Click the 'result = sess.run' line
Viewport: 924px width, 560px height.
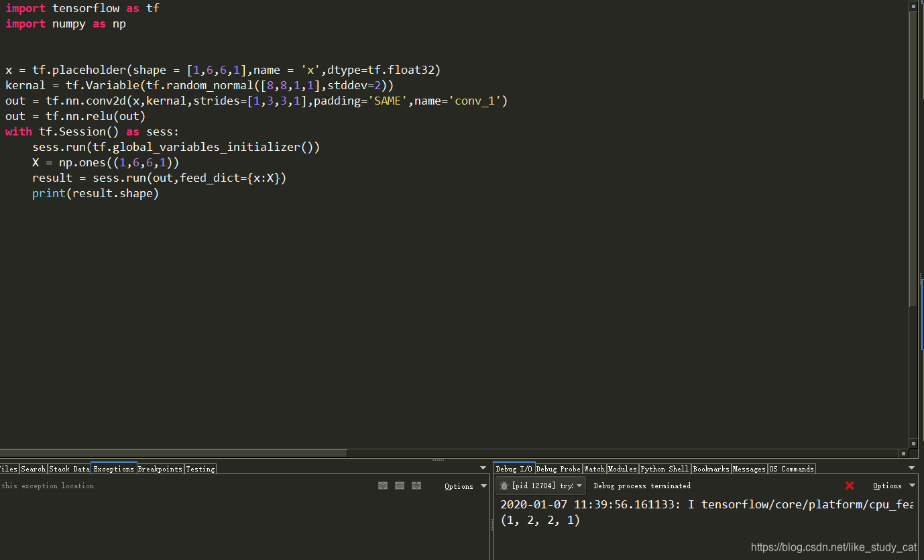pos(160,178)
